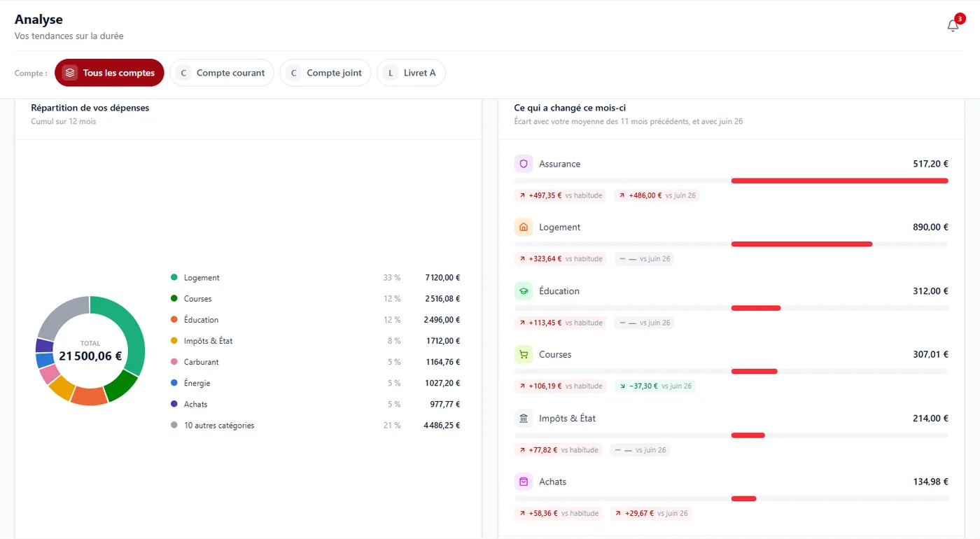Select the Compte joint filter
The width and height of the screenshot is (980, 539).
click(325, 73)
